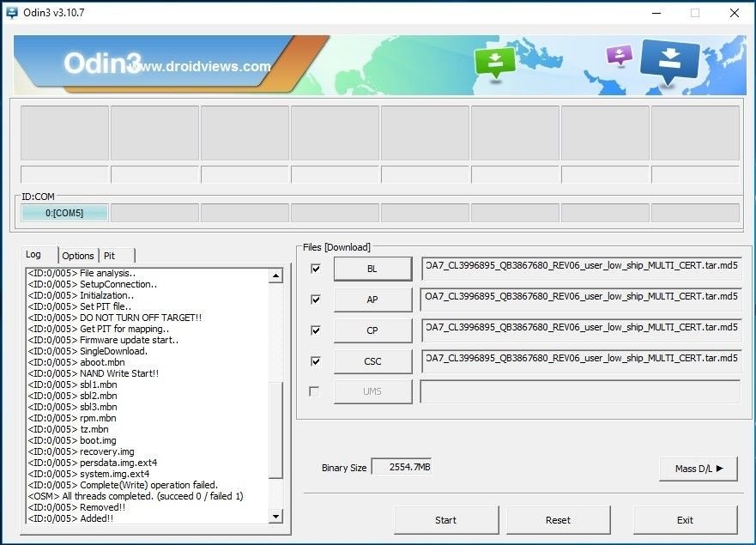Click the 'sbl3.mbn' log line
Screen dimensions: 756x545
(x=73, y=407)
